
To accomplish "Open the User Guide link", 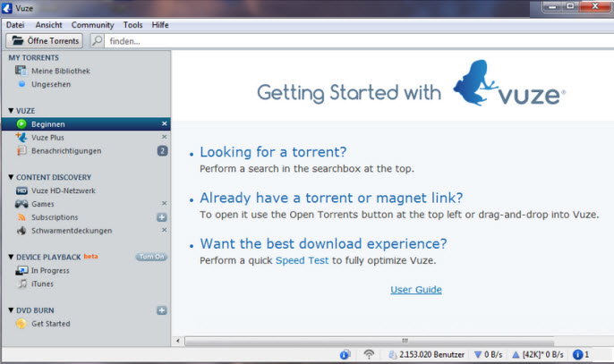I will (416, 290).
